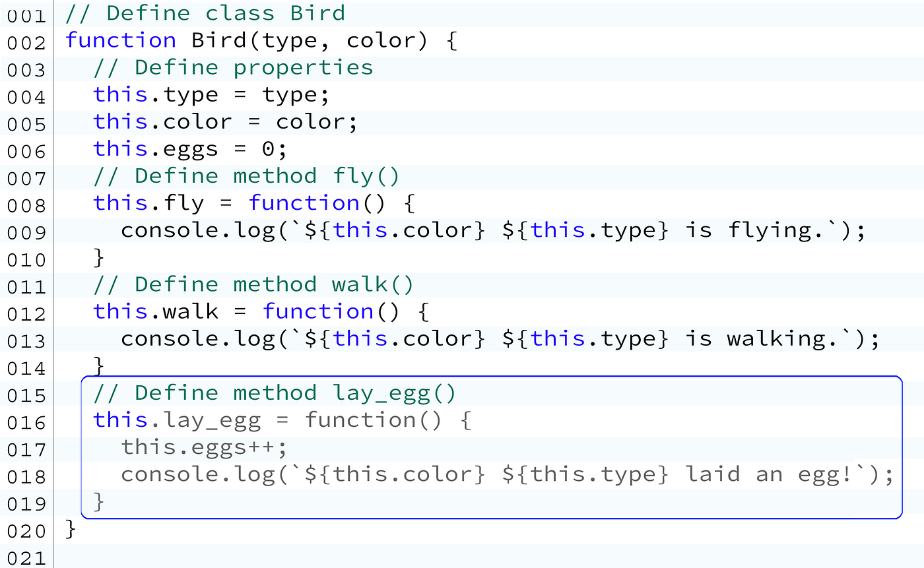Click 'this.color = color;' on line 005
The height and width of the screenshot is (568, 924).
[225, 122]
